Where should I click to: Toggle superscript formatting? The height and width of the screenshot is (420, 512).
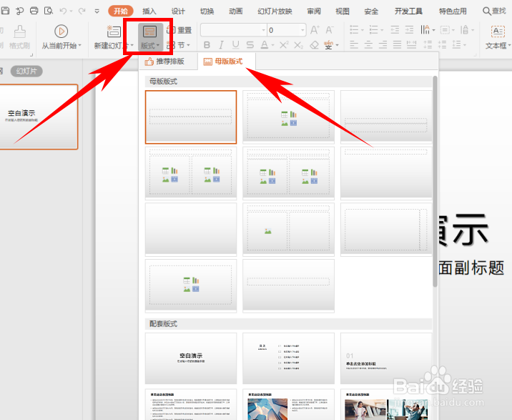pyautogui.click(x=284, y=45)
